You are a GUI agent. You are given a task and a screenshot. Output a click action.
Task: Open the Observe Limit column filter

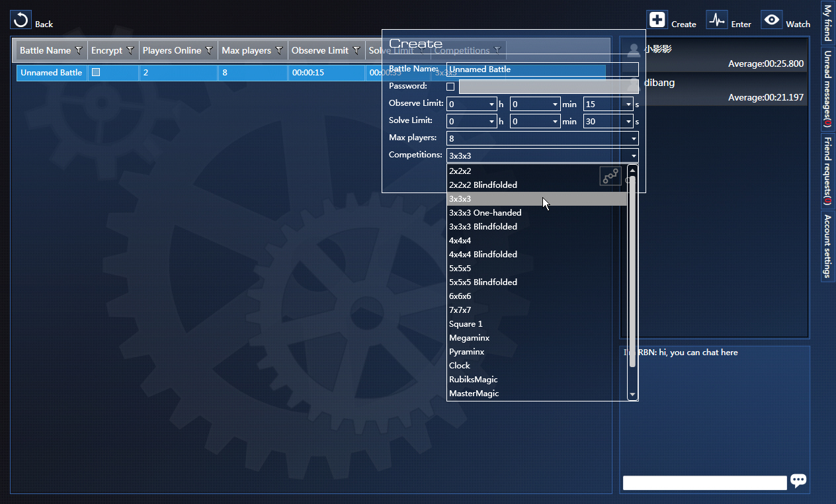click(x=356, y=50)
